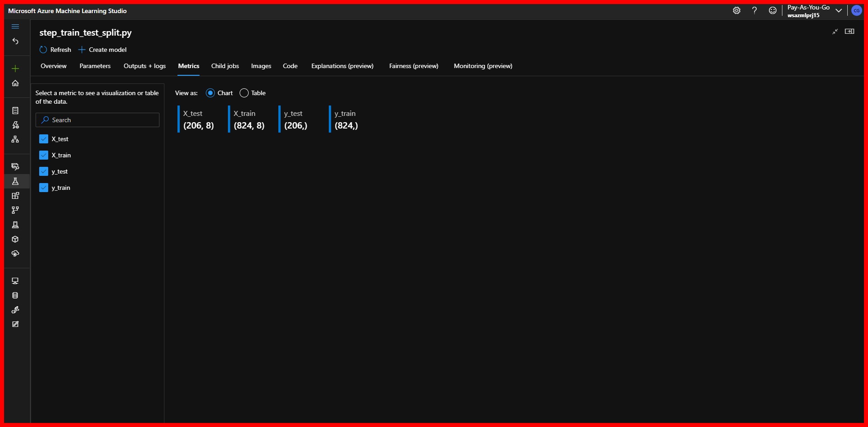Uncheck the X_train metric checkbox
The height and width of the screenshot is (427, 868).
point(44,155)
